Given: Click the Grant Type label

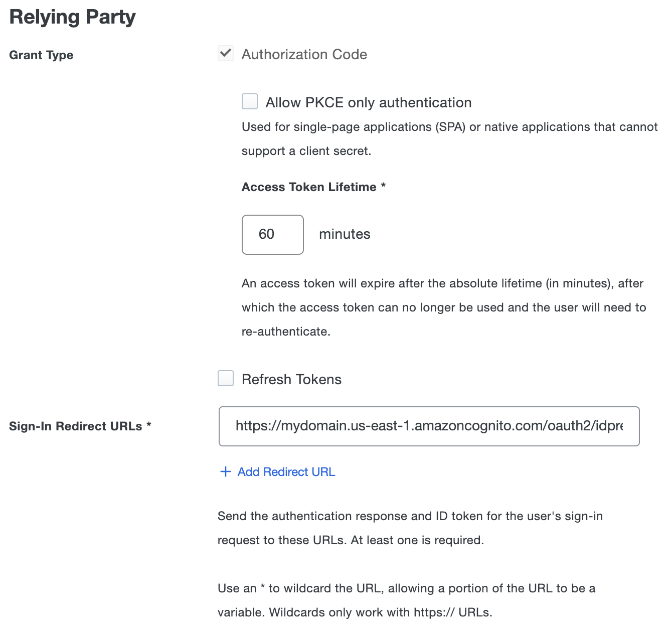Looking at the screenshot, I should pos(41,55).
